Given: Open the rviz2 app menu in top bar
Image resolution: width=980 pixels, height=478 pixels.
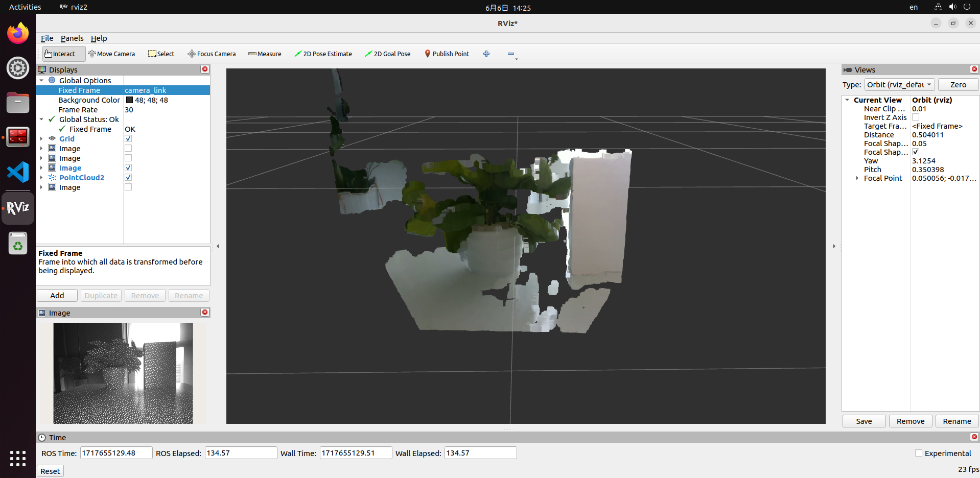Looking at the screenshot, I should (x=74, y=7).
